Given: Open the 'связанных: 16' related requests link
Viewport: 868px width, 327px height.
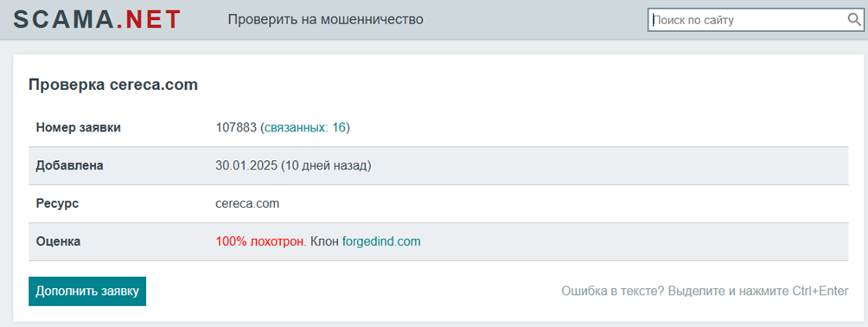Looking at the screenshot, I should [305, 127].
